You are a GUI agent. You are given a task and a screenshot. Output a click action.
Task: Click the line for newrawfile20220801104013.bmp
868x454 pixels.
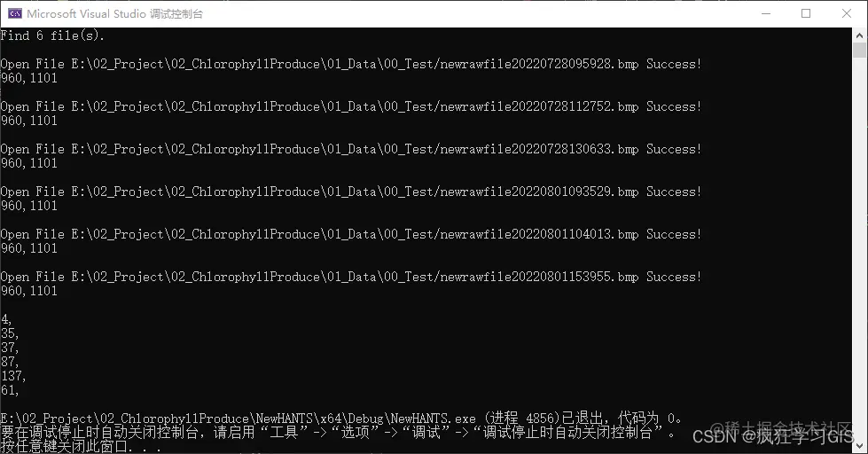[351, 235]
